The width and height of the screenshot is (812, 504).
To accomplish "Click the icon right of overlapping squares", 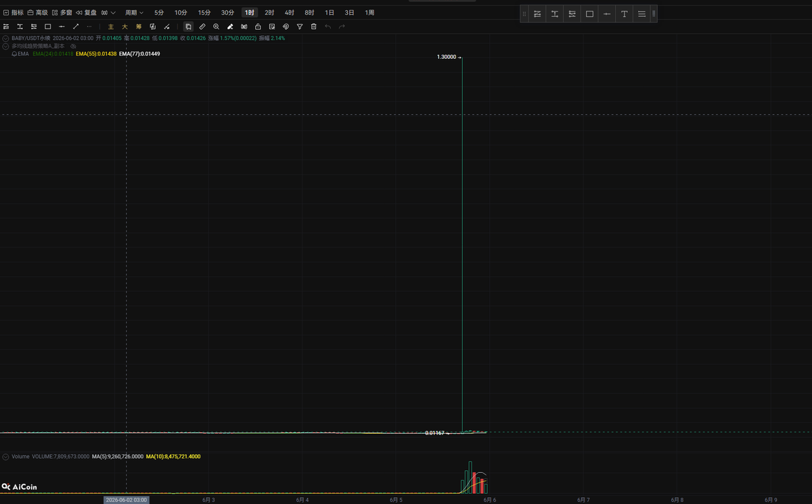I will (x=166, y=26).
